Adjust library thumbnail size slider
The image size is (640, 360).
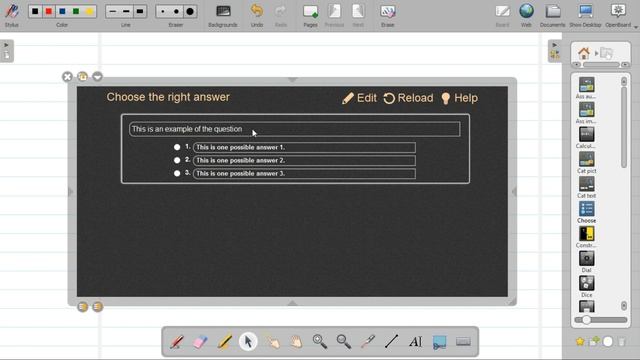click(586, 320)
